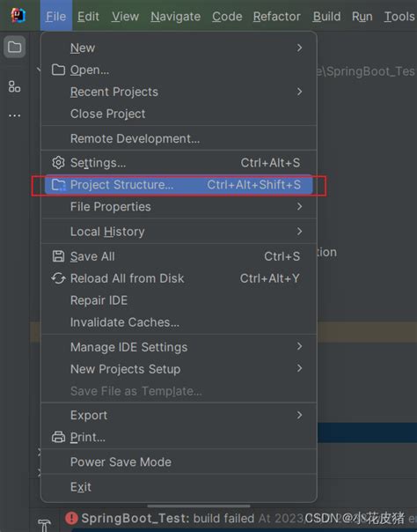Expand the New submenu arrow
The image size is (417, 532).
click(x=299, y=48)
